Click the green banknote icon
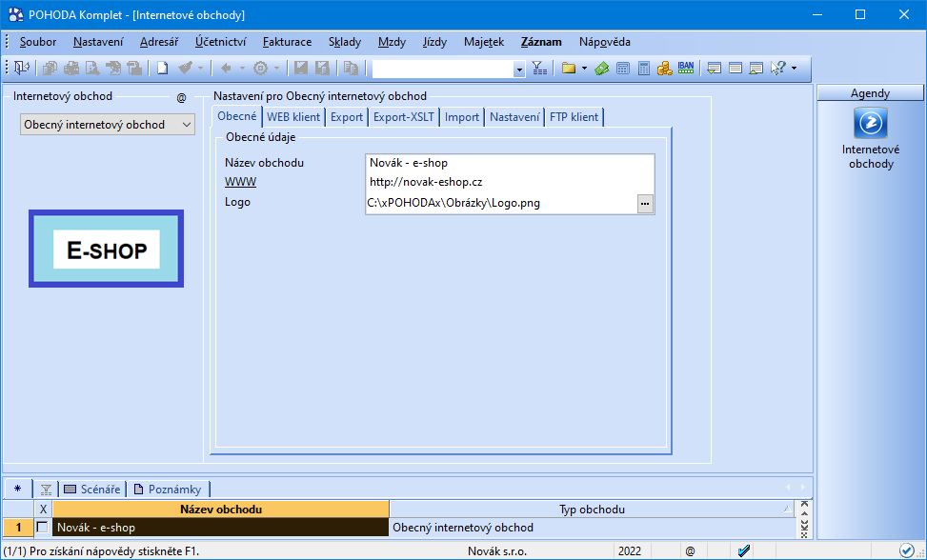927x560 pixels. point(602,69)
